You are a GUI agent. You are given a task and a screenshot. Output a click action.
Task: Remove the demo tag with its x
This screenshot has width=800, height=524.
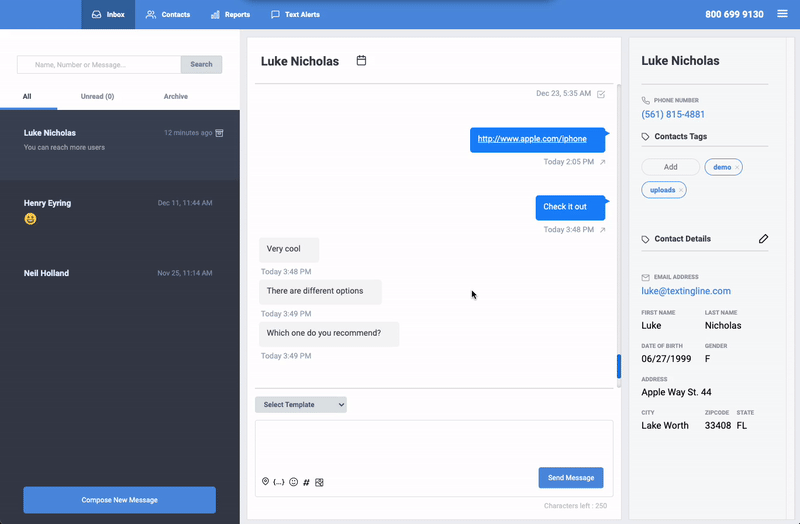pos(737,167)
